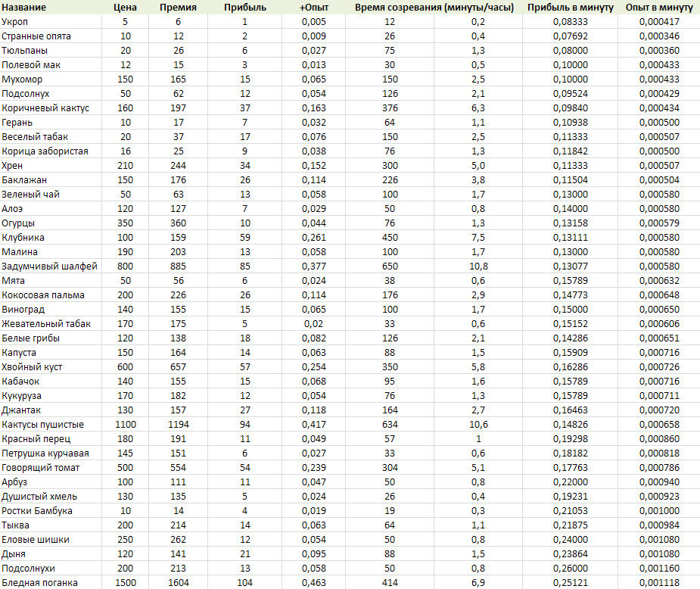Select the 'Хрен' cell

coord(12,166)
